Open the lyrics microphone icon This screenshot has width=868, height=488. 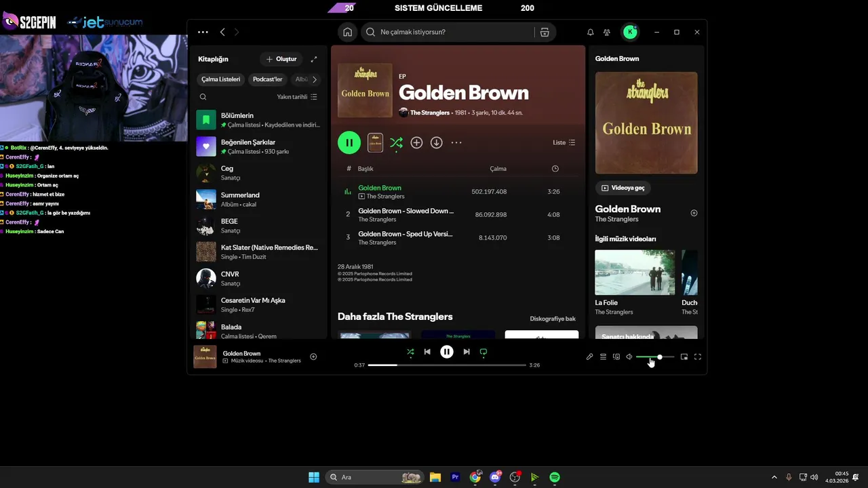589,357
